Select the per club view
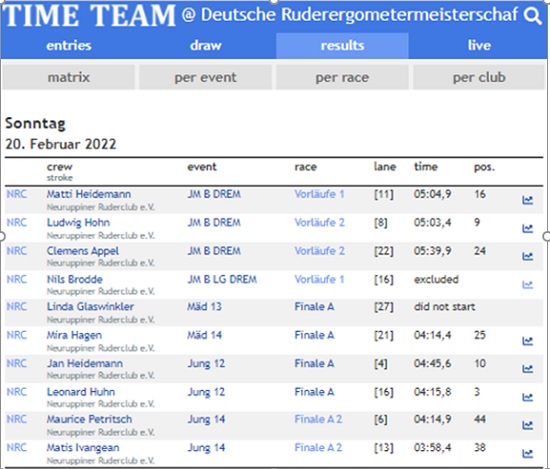The height and width of the screenshot is (469, 550). click(479, 77)
